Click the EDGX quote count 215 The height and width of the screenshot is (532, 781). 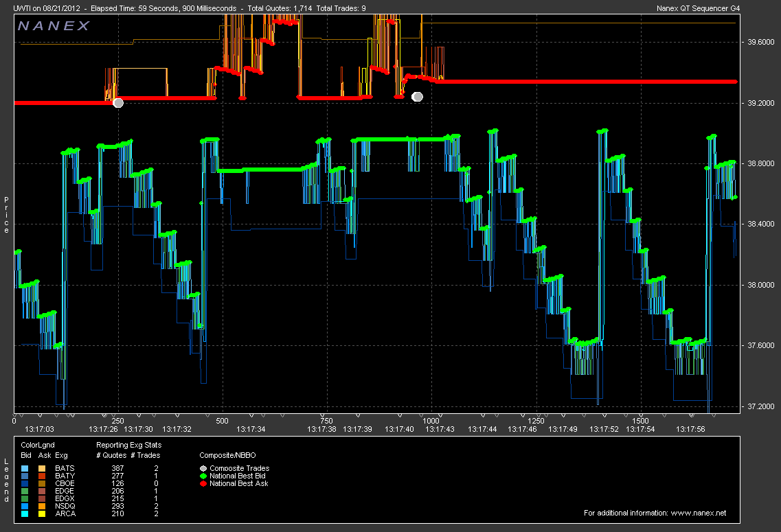click(117, 498)
